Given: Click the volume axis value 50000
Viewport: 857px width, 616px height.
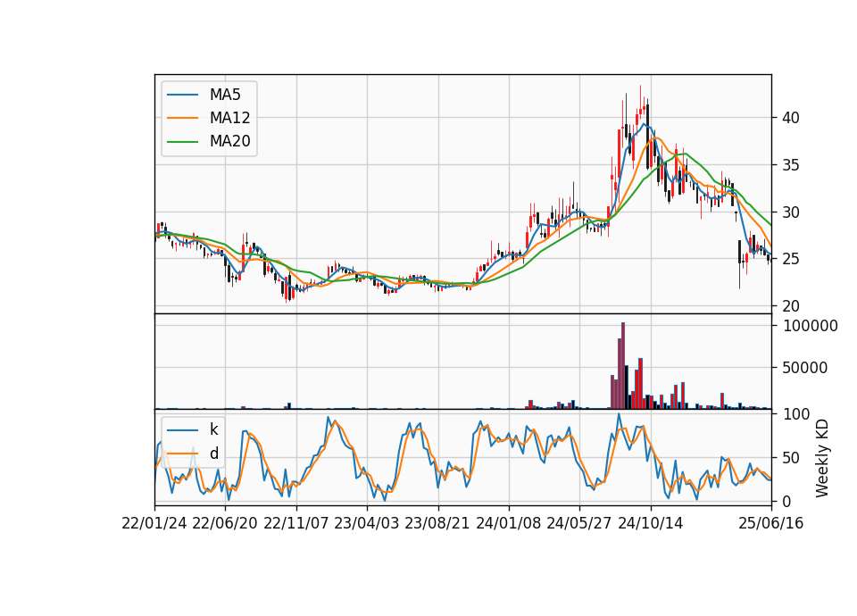Looking at the screenshot, I should click(805, 369).
